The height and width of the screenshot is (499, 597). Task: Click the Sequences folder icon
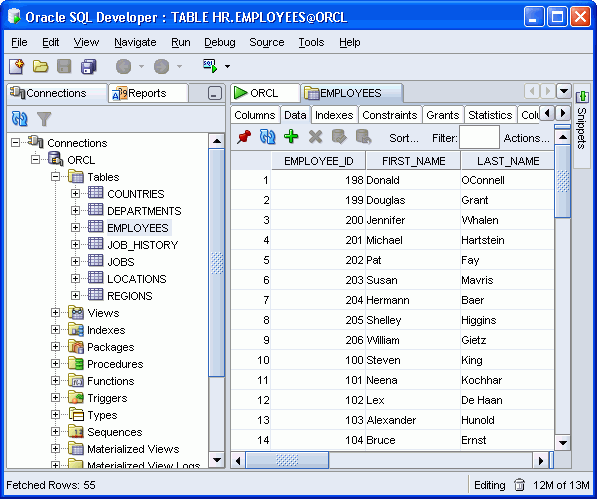[76, 432]
